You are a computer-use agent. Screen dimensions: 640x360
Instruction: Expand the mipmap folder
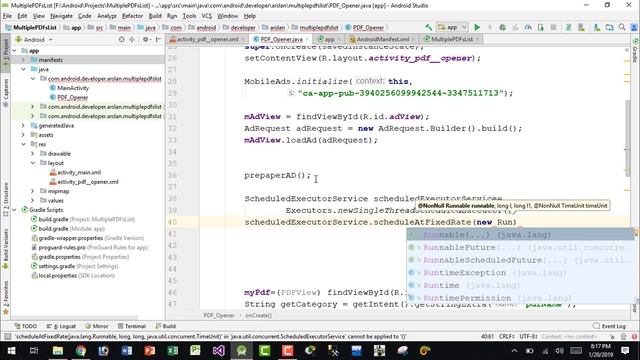pos(33,191)
